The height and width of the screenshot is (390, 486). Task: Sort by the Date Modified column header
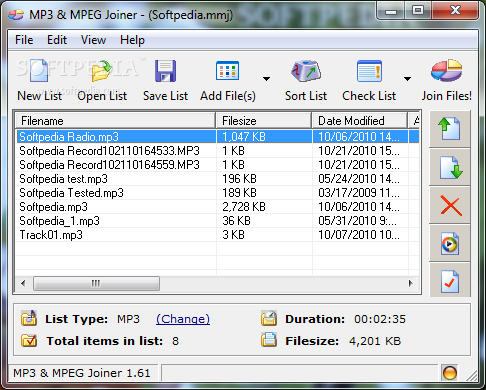(360, 121)
